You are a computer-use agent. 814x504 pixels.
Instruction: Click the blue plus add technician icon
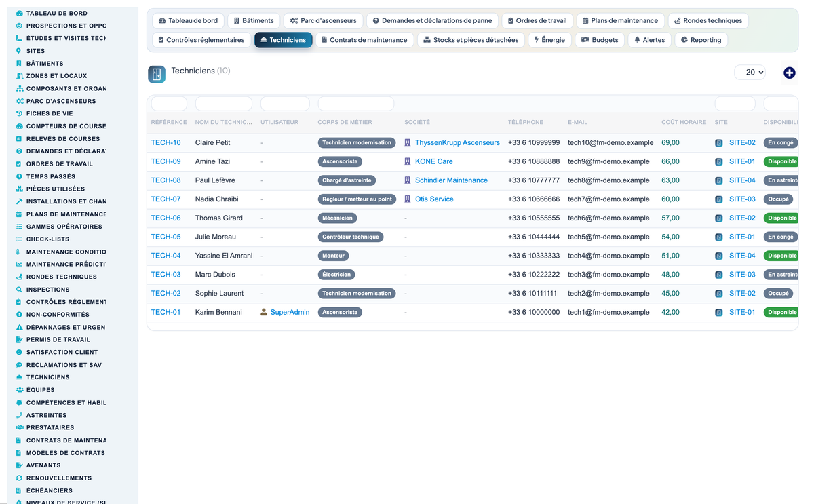tap(789, 73)
